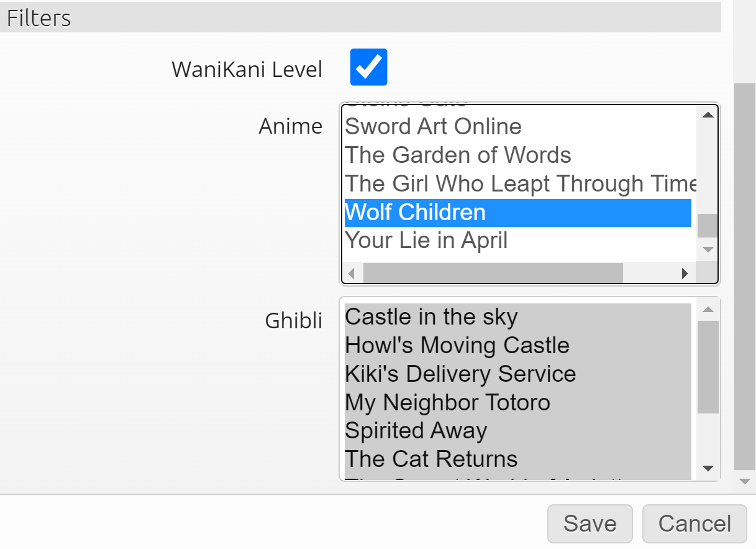Select Spirited Away option
The image size is (756, 549).
pos(416,431)
